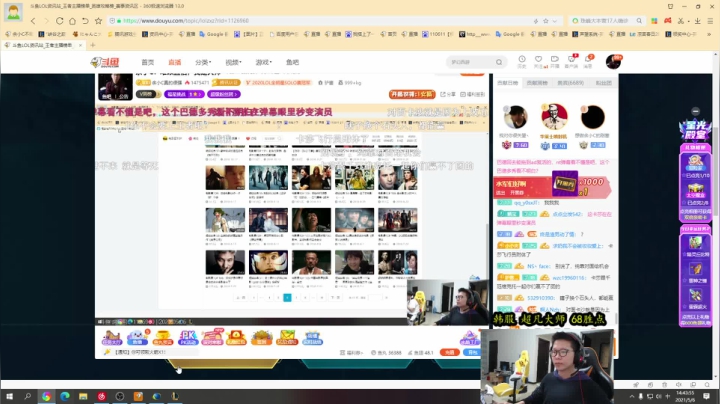Click the streamer avatar thumbnail
This screenshot has height=404, width=720.
(x=115, y=86)
